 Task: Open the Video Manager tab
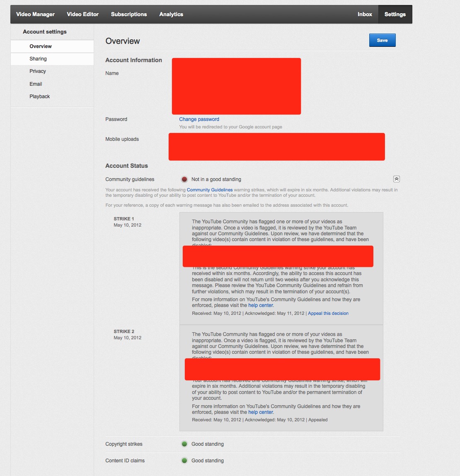[36, 14]
